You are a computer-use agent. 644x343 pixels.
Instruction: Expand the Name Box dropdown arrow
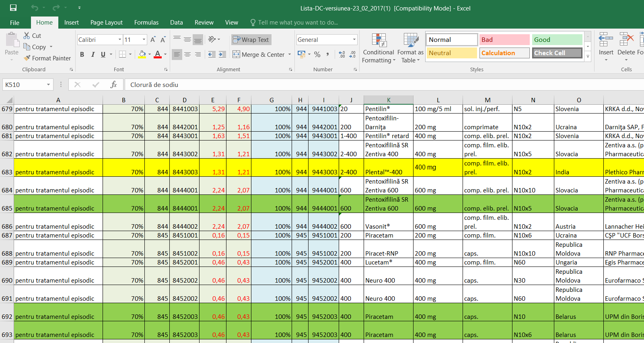[x=48, y=85]
